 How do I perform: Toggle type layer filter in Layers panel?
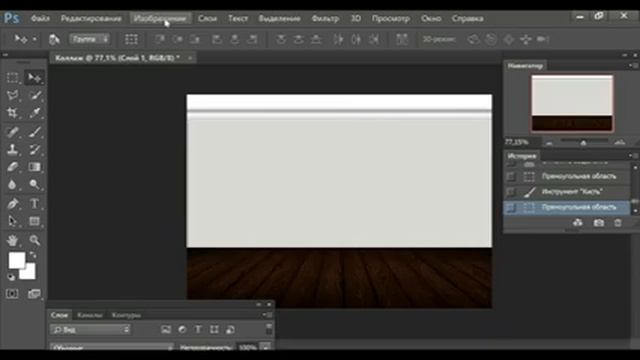(198, 330)
